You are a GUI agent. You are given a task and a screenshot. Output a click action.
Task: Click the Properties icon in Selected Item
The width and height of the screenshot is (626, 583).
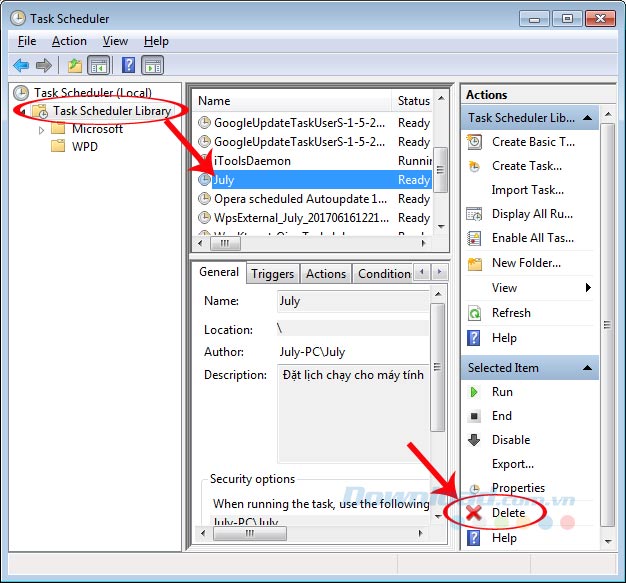pos(474,488)
